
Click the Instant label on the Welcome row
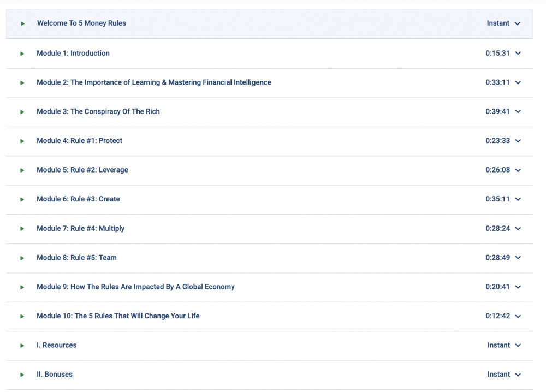click(x=498, y=23)
